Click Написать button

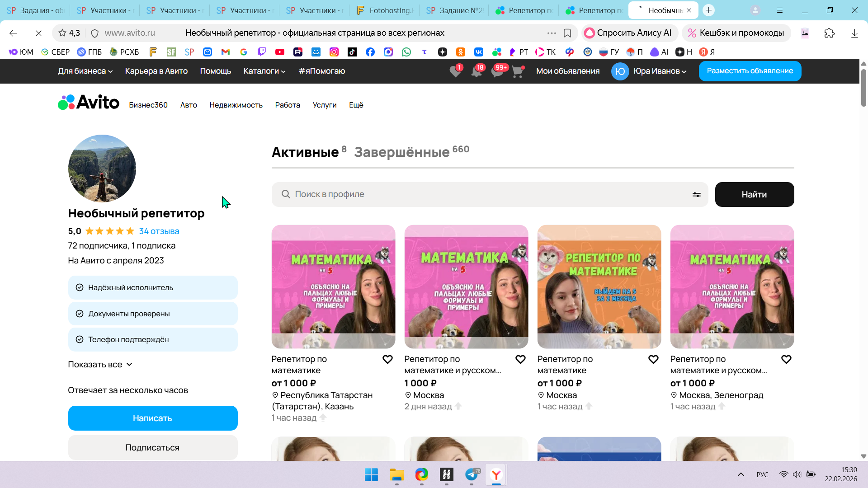click(152, 418)
